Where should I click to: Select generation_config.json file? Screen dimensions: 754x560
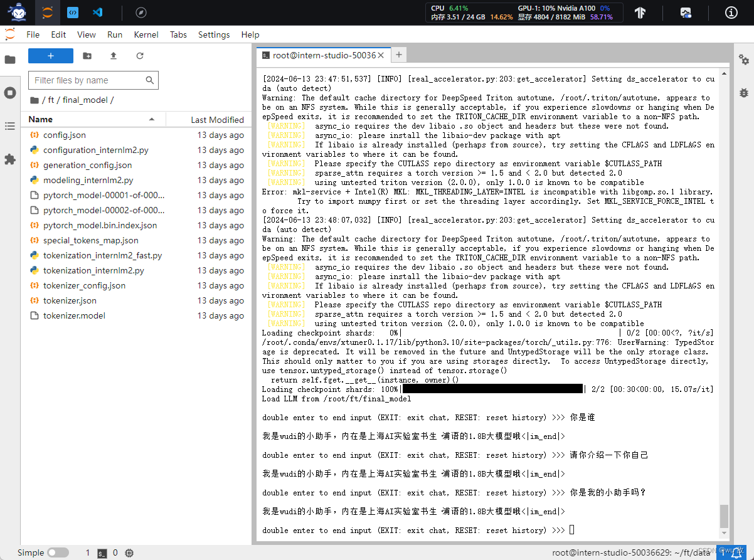coord(136,165)
